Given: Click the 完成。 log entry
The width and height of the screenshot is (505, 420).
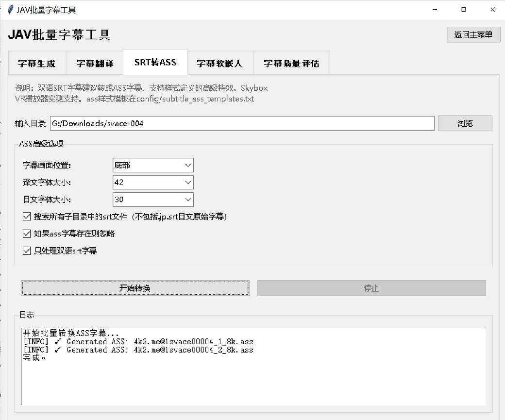Looking at the screenshot, I should pos(34,358).
